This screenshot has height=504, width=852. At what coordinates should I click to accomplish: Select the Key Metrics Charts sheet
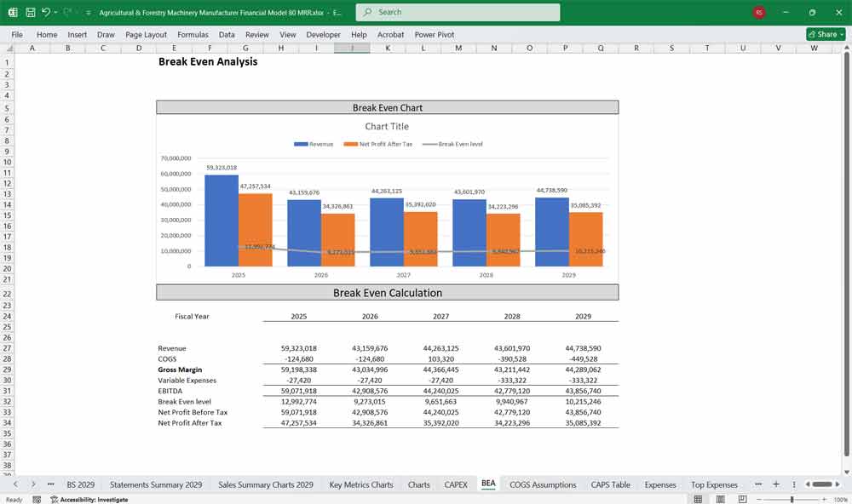click(x=361, y=484)
